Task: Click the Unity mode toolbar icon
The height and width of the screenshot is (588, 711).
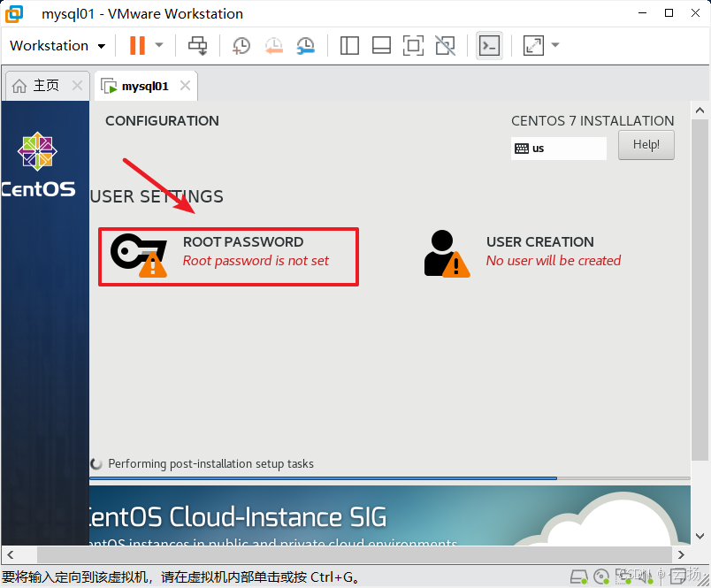Action: [x=446, y=45]
